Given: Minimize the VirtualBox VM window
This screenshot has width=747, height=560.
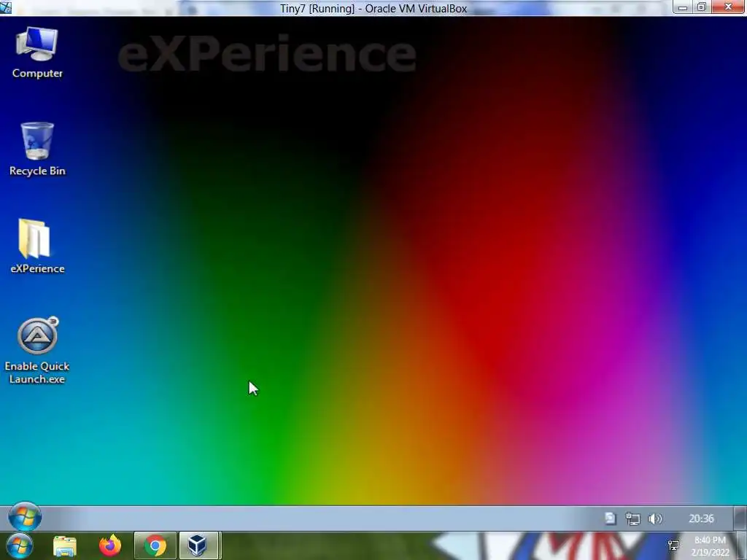Looking at the screenshot, I should point(683,7).
